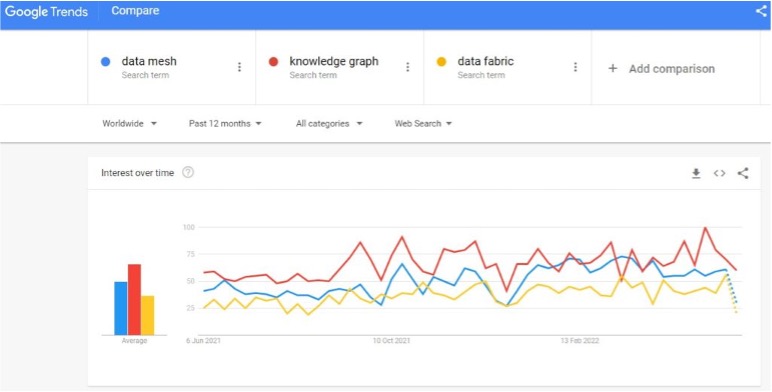Open help icon beside Interest over time

(x=188, y=172)
